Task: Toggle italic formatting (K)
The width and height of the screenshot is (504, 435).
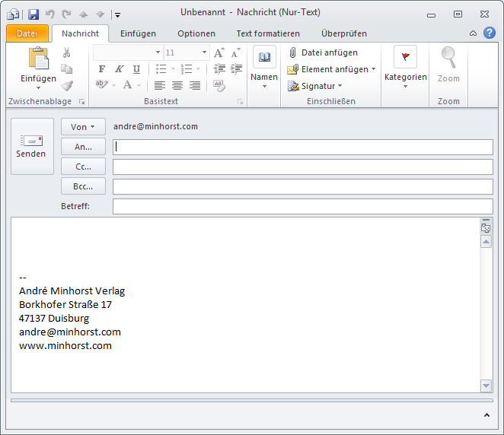Action: 120,69
